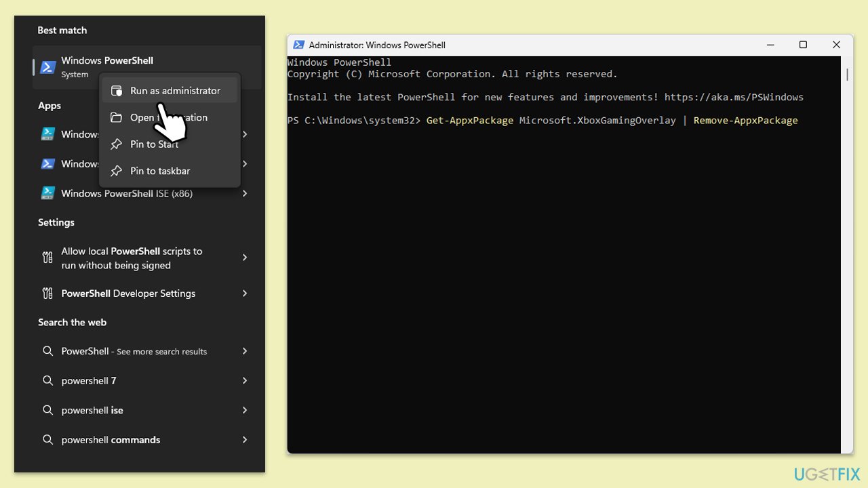Expand PowerShell web search result chevron
Viewport: 868px width, 488px height.
tap(245, 351)
